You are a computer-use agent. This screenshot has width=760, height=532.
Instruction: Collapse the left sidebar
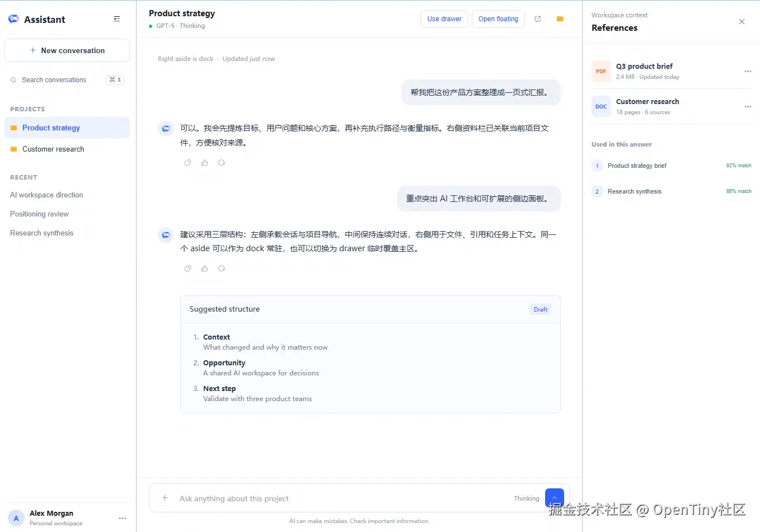117,19
